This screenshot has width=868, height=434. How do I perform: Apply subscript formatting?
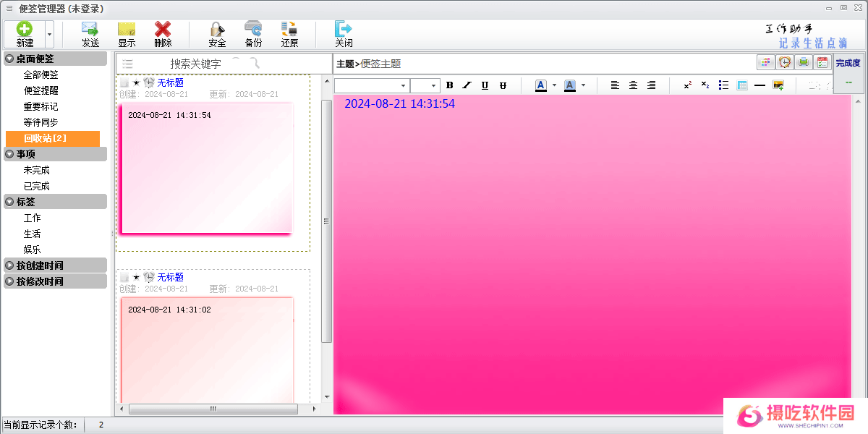tap(705, 85)
